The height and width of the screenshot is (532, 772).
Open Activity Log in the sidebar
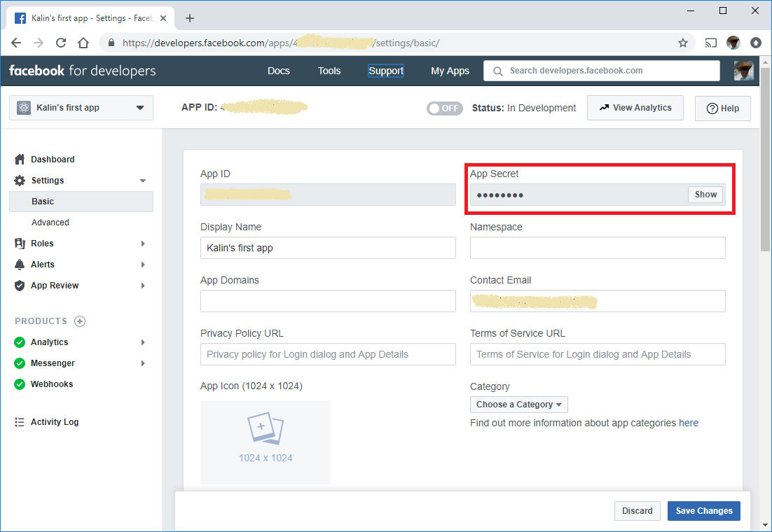55,422
